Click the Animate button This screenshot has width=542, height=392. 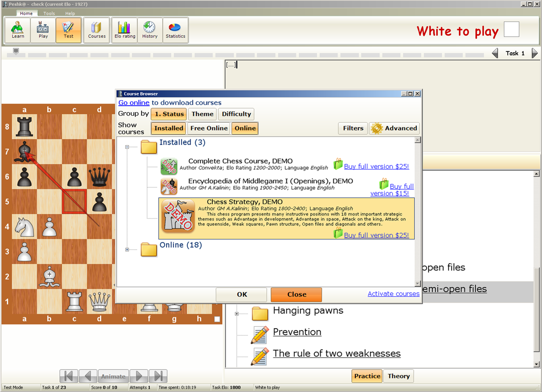point(113,376)
